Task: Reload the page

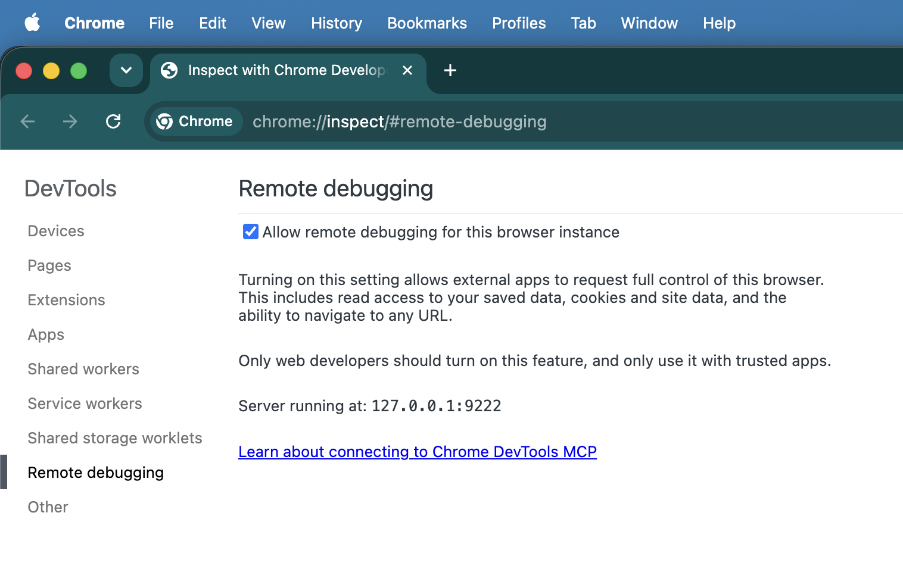Action: point(113,121)
